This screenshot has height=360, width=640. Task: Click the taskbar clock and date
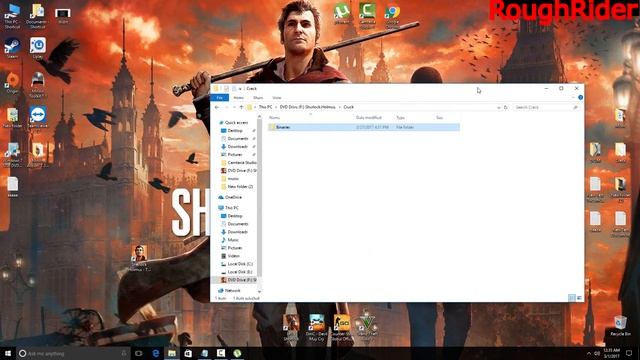(611, 353)
